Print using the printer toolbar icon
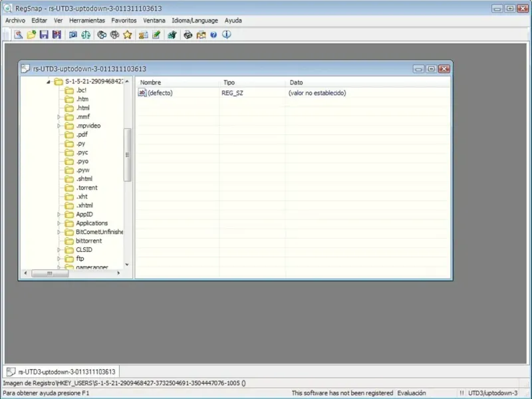The height and width of the screenshot is (399, 532). [188, 35]
